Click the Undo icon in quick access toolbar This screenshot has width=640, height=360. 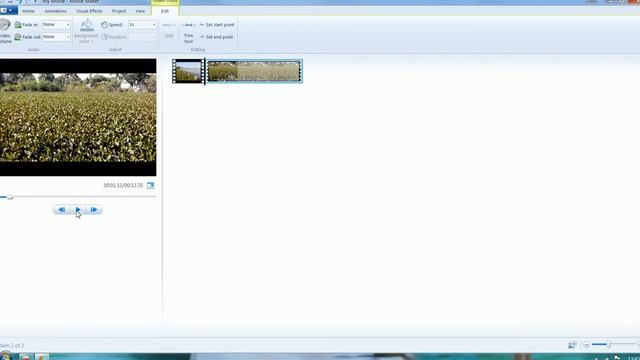(x=19, y=2)
